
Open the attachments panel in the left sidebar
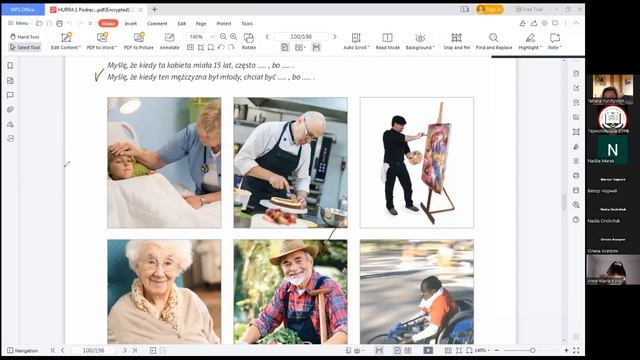(x=11, y=109)
